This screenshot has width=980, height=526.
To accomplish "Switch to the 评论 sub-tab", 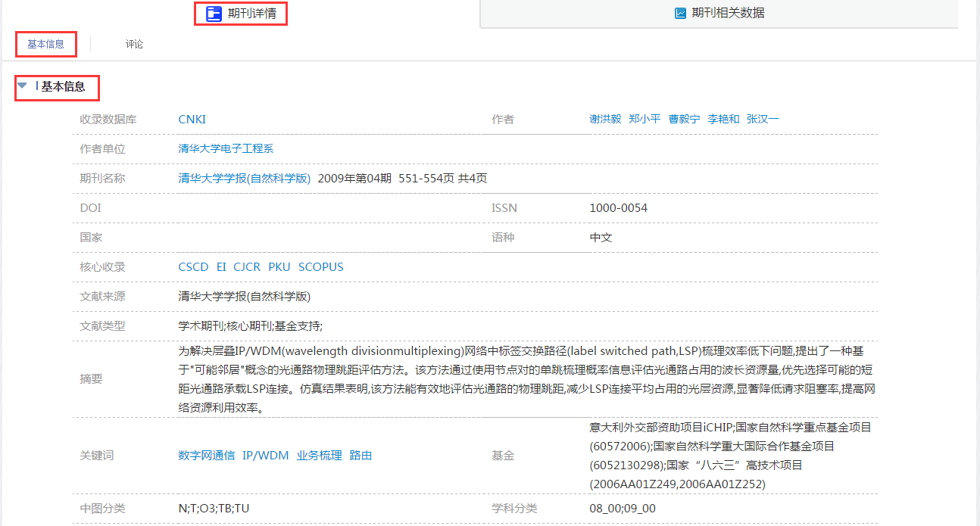I will 134,45.
